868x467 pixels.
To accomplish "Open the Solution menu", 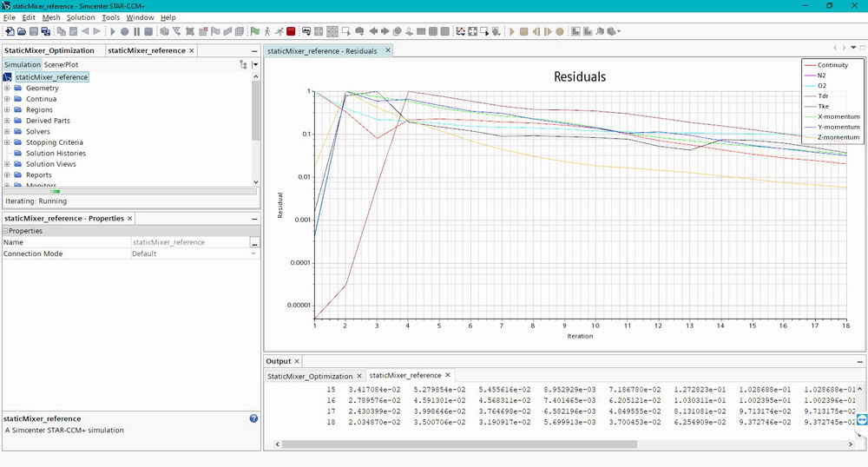I will click(x=81, y=17).
